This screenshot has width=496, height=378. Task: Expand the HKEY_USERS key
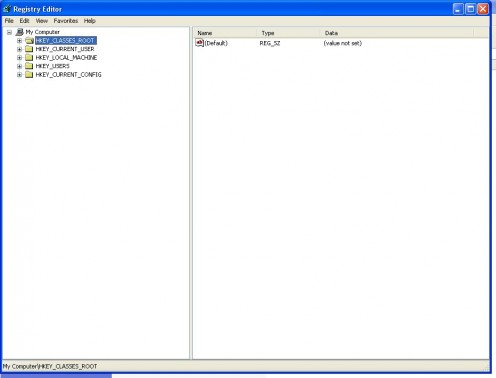click(x=19, y=66)
